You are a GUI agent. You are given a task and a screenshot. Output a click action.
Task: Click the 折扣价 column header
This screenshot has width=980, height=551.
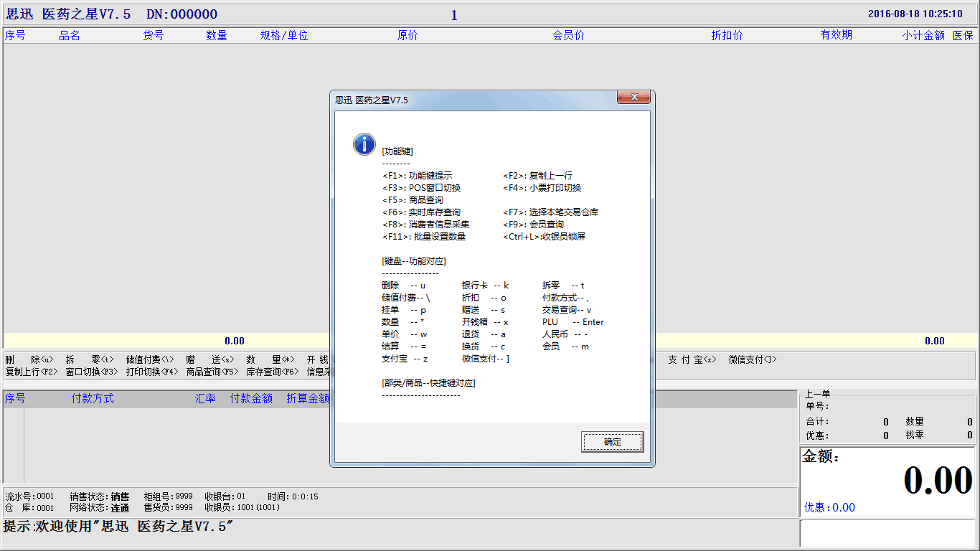point(727,35)
